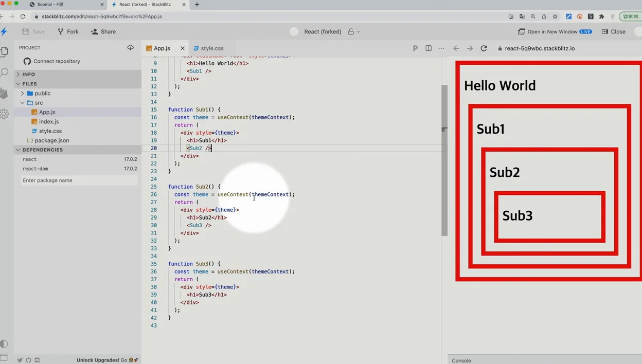Image resolution: width=642 pixels, height=364 pixels.
Task: Click the GitHub icon in footer
Action: coord(28,360)
